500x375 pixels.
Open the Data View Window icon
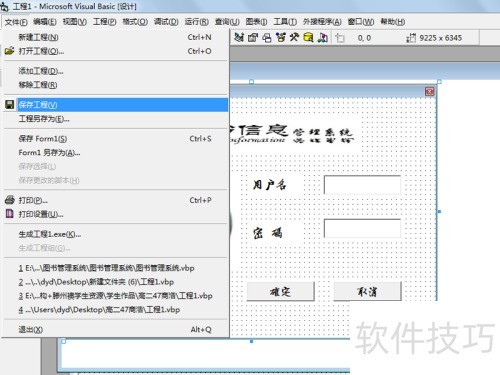(x=308, y=38)
